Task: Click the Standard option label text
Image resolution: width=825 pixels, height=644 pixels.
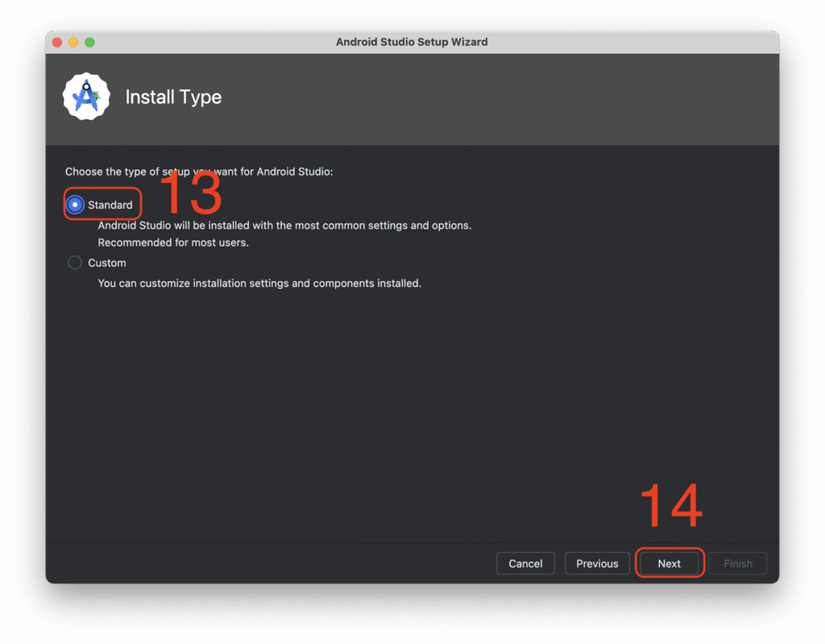Action: tap(110, 205)
